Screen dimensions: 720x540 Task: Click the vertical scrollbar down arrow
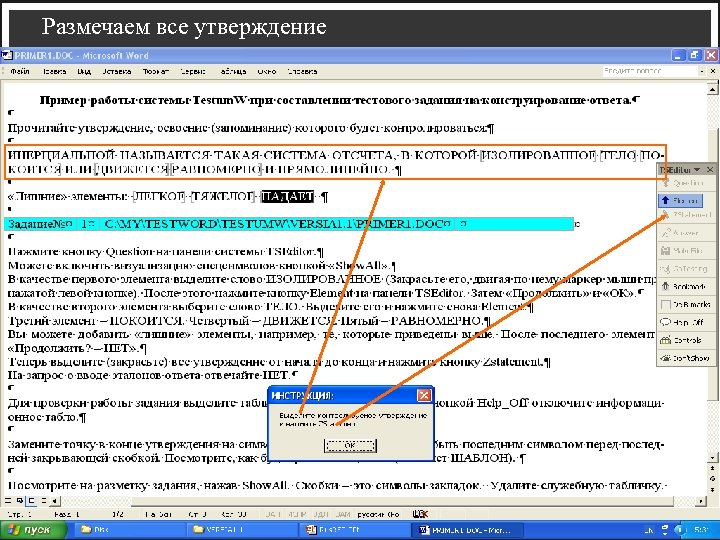click(712, 458)
